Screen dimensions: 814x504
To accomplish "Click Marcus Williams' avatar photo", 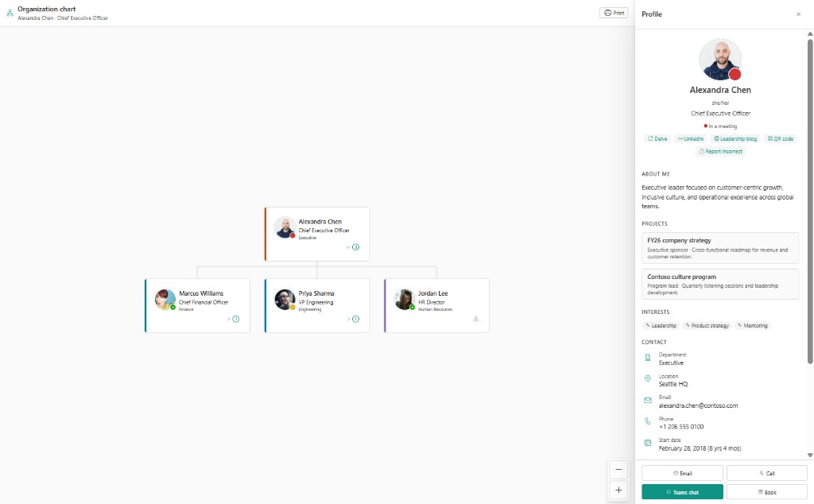I will pos(165,300).
